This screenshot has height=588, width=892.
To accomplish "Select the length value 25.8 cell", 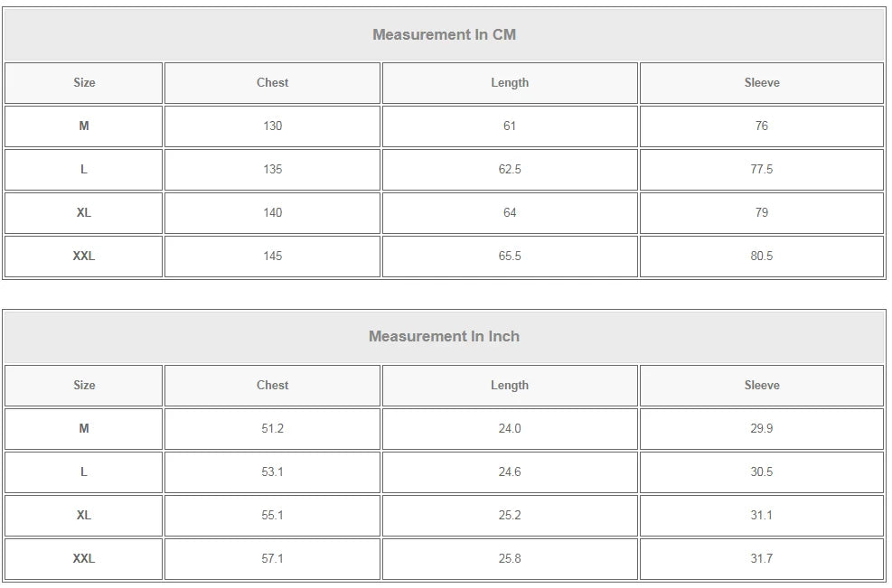I will (x=510, y=558).
